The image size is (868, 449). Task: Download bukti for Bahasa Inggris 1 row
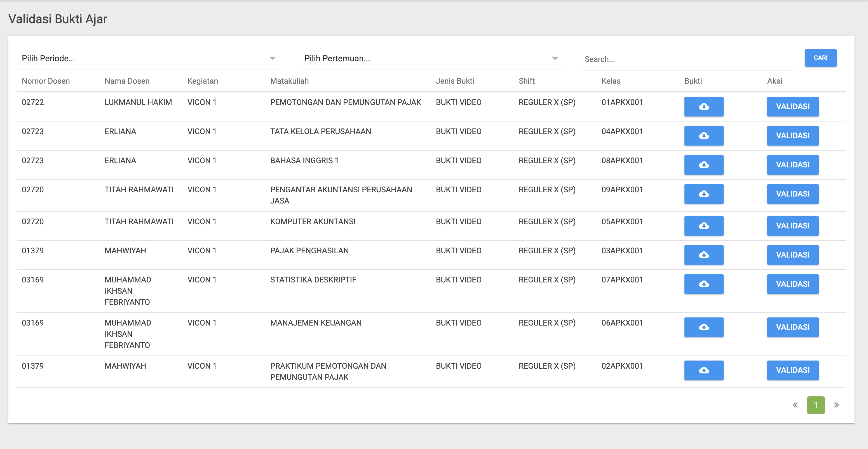point(703,165)
